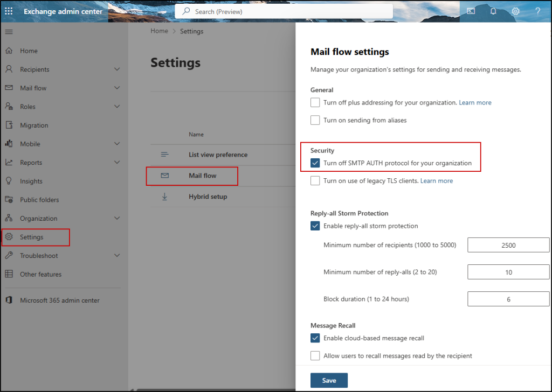Enable Turn on sending from aliases
The width and height of the screenshot is (552, 392).
coord(315,121)
